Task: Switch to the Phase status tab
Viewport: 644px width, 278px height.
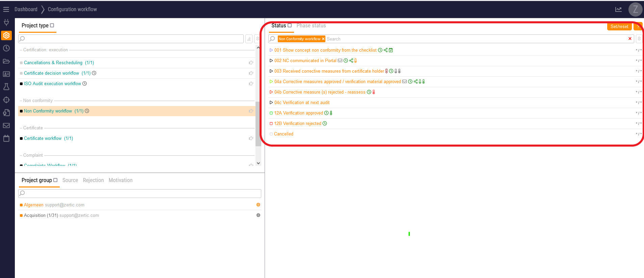Action: pos(311,26)
